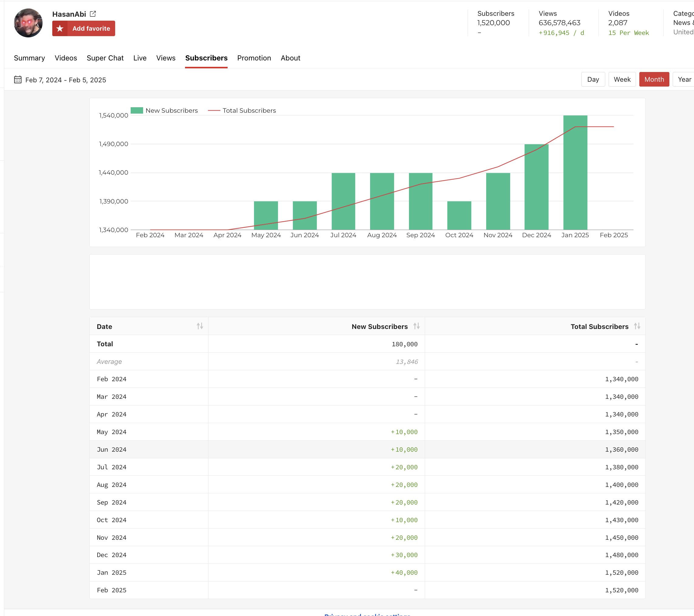This screenshot has width=694, height=616.
Task: Switch to the Views tab
Action: (166, 58)
